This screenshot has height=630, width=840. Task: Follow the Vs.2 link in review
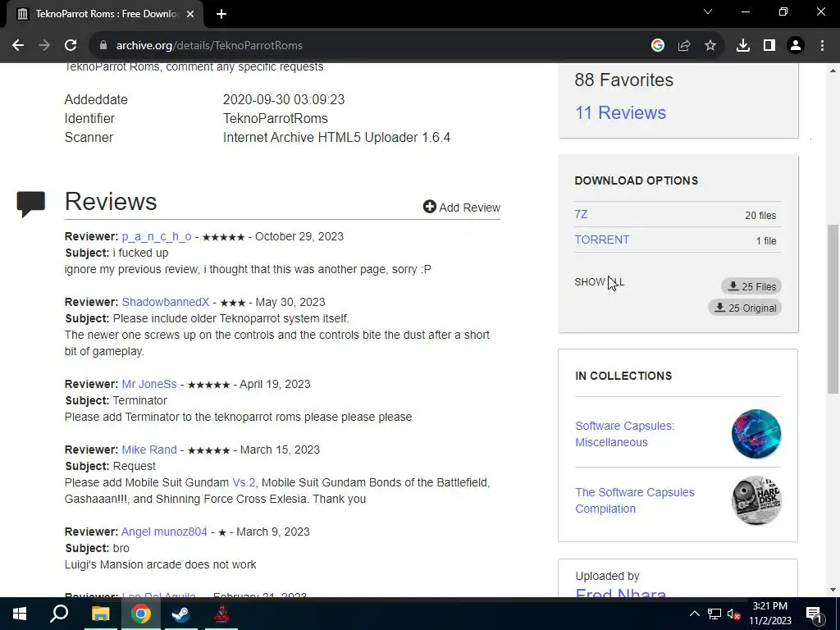click(244, 482)
